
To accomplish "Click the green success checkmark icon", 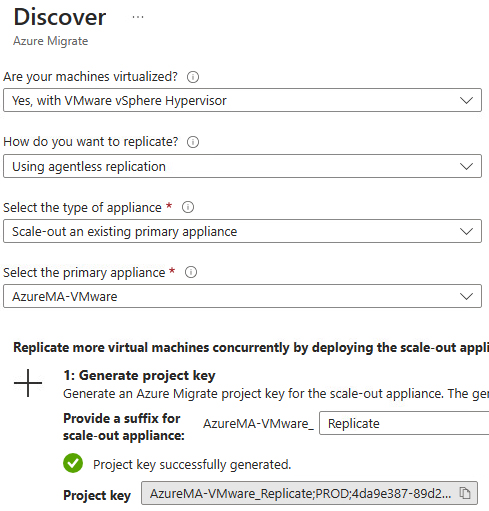I will [73, 463].
